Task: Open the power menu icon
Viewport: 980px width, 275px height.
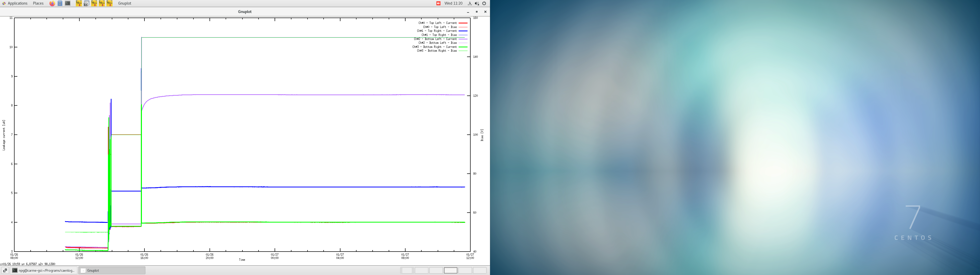Action: pyautogui.click(x=484, y=3)
